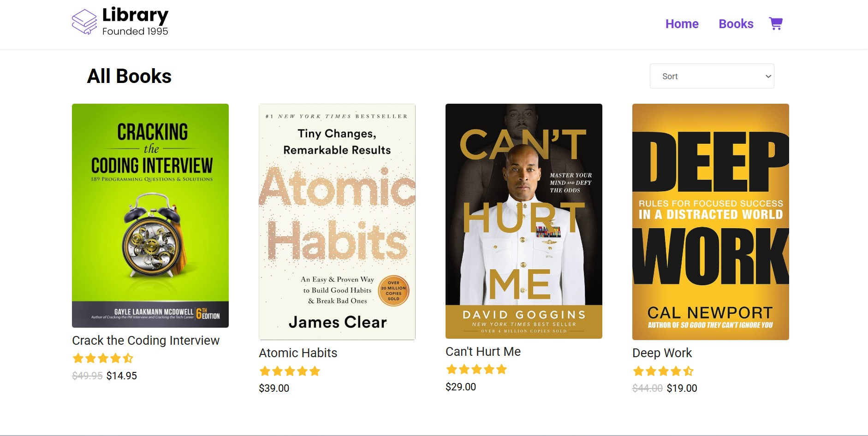Select the Cracking the Coding Interview cover
This screenshot has width=868, height=436.
pyautogui.click(x=150, y=216)
